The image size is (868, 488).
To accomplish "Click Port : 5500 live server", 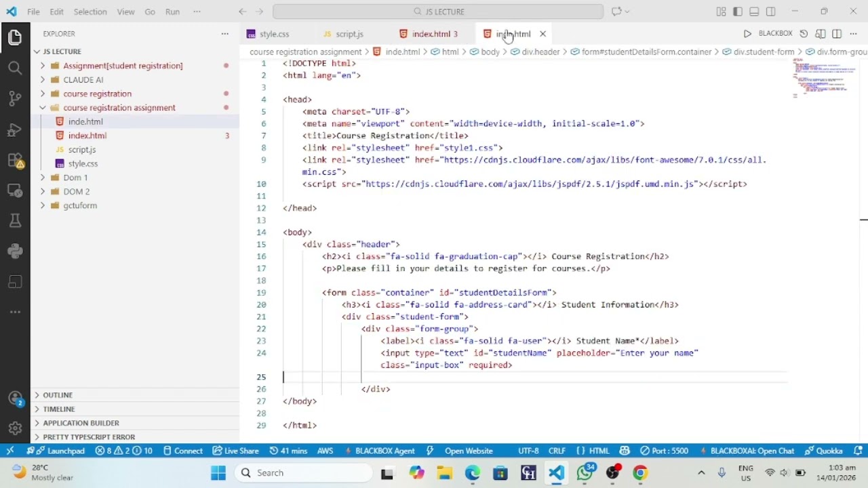I will 663,451.
